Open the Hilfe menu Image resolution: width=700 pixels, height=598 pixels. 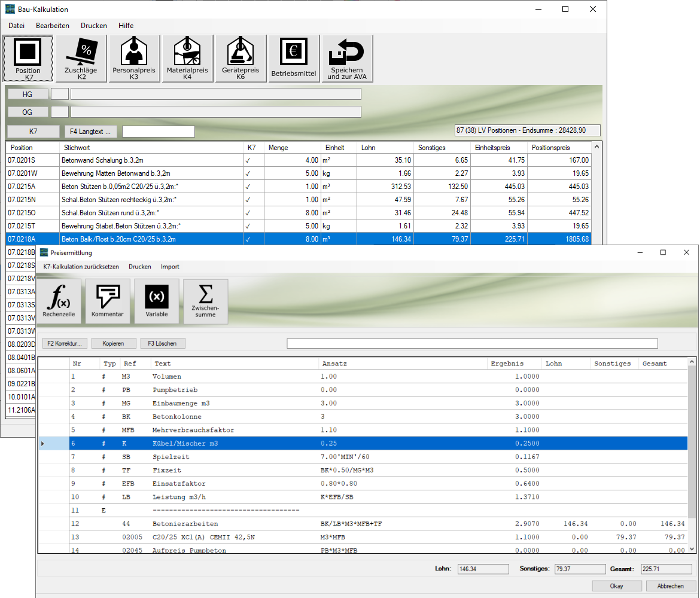[126, 26]
